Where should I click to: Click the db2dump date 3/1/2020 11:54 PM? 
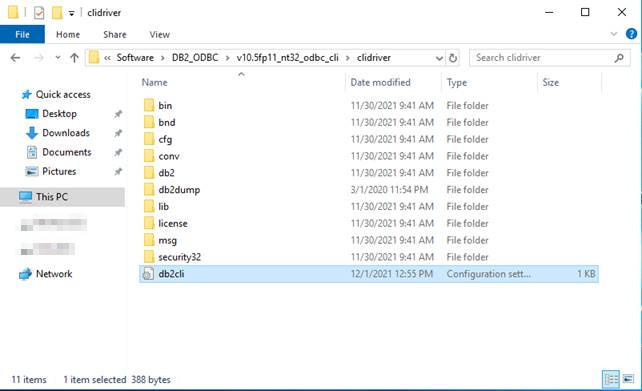point(389,190)
